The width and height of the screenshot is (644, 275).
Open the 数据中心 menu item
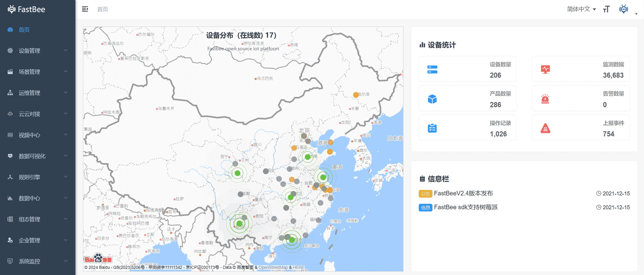tap(38, 198)
